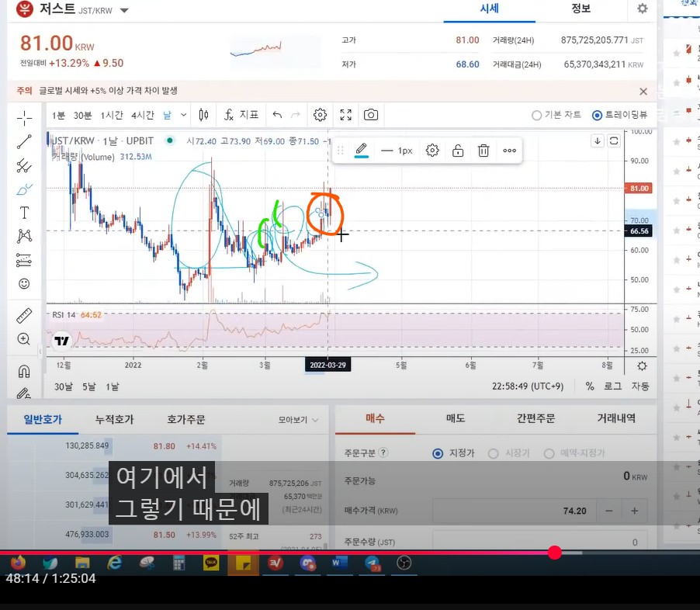Open the 간편주문 tab
This screenshot has width=700, height=610.
coord(536,418)
